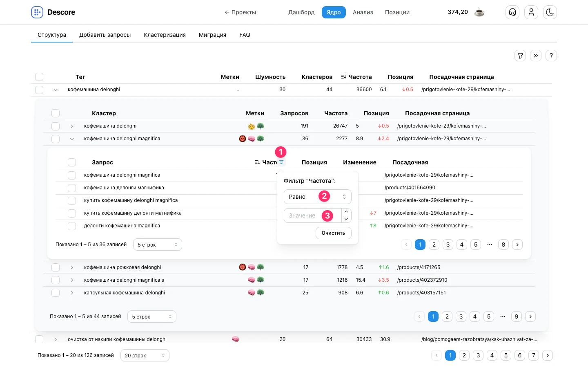
Task: Collapse the кофемашина delonghi tag row
Action: tap(56, 90)
